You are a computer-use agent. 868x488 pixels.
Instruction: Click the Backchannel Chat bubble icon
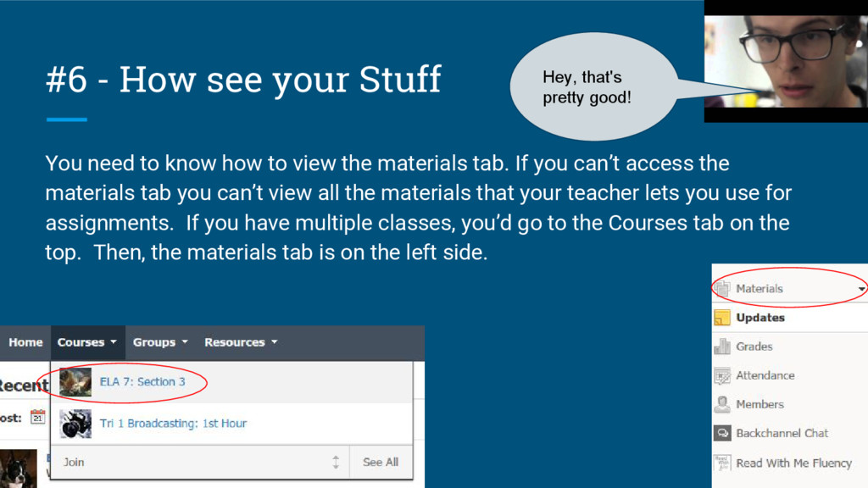click(x=722, y=433)
